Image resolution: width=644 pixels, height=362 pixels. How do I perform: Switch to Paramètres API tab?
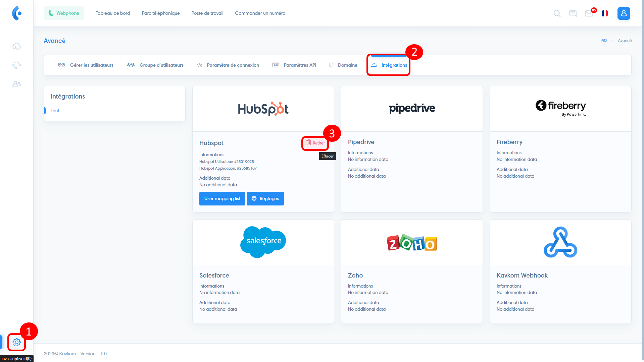(x=294, y=65)
